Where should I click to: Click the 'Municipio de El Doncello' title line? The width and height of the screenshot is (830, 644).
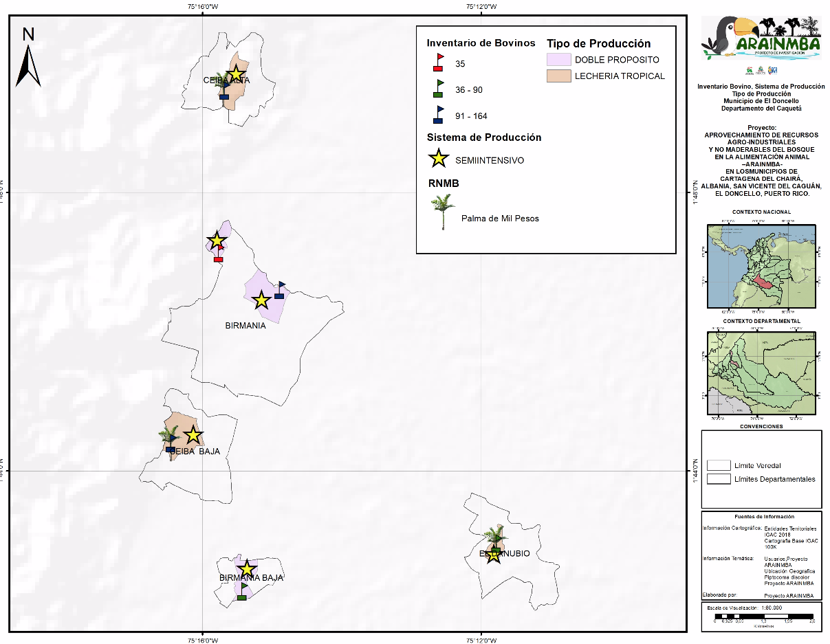[761, 101]
